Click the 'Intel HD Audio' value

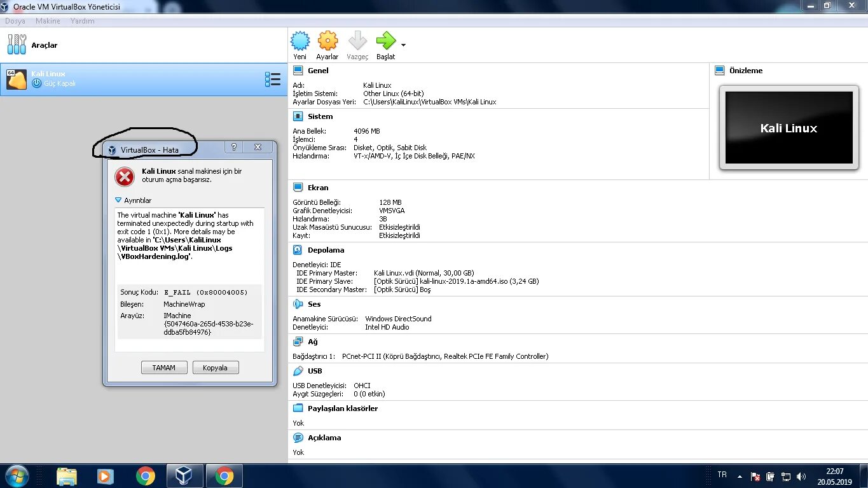387,327
